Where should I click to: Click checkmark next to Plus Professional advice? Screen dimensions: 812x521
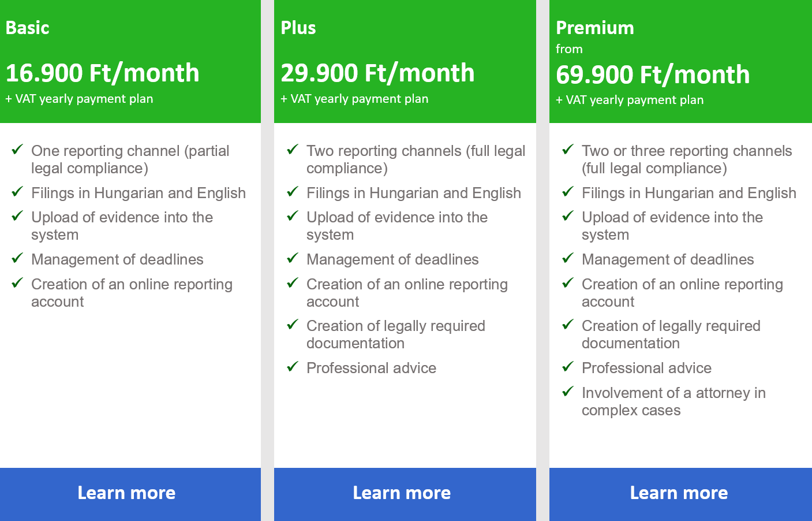tap(293, 367)
